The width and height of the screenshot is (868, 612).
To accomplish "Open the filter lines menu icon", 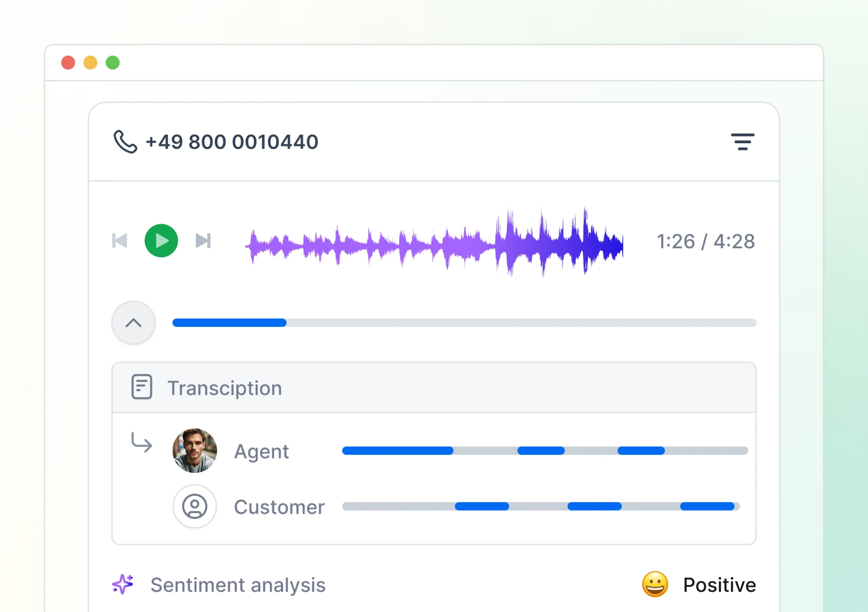I will [742, 142].
